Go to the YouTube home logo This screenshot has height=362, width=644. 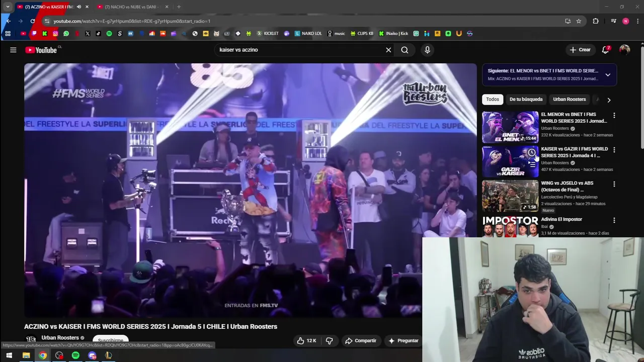[x=41, y=50]
